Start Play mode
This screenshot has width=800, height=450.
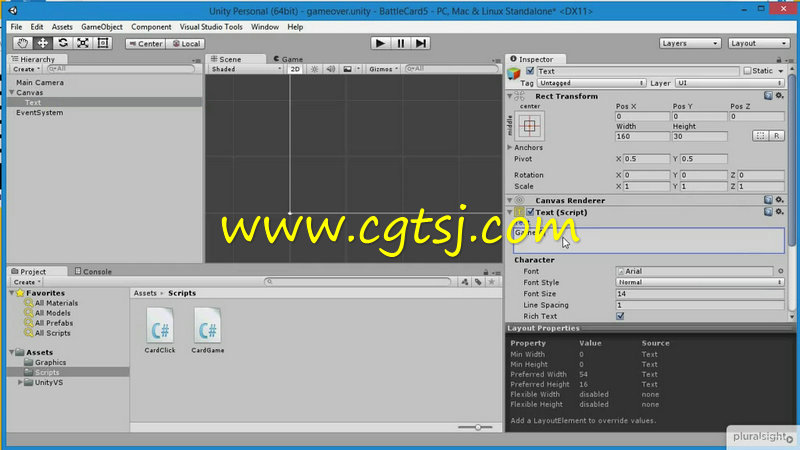(x=380, y=43)
